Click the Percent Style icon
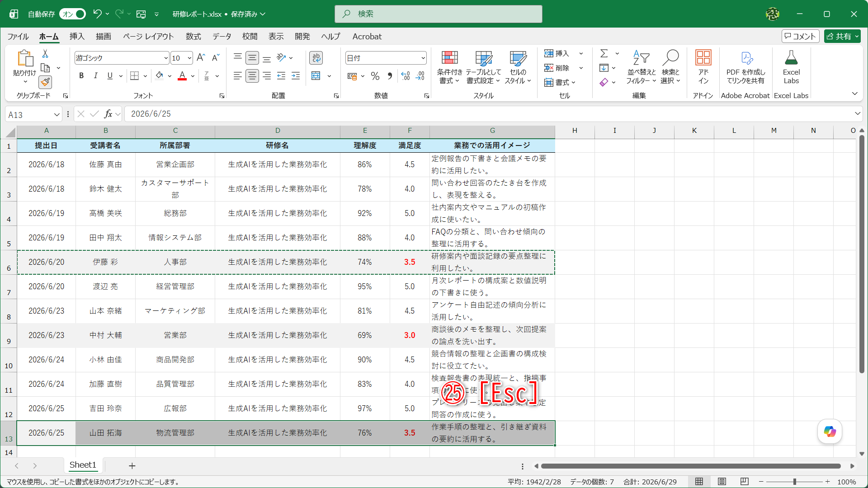The image size is (868, 488). coord(375,76)
